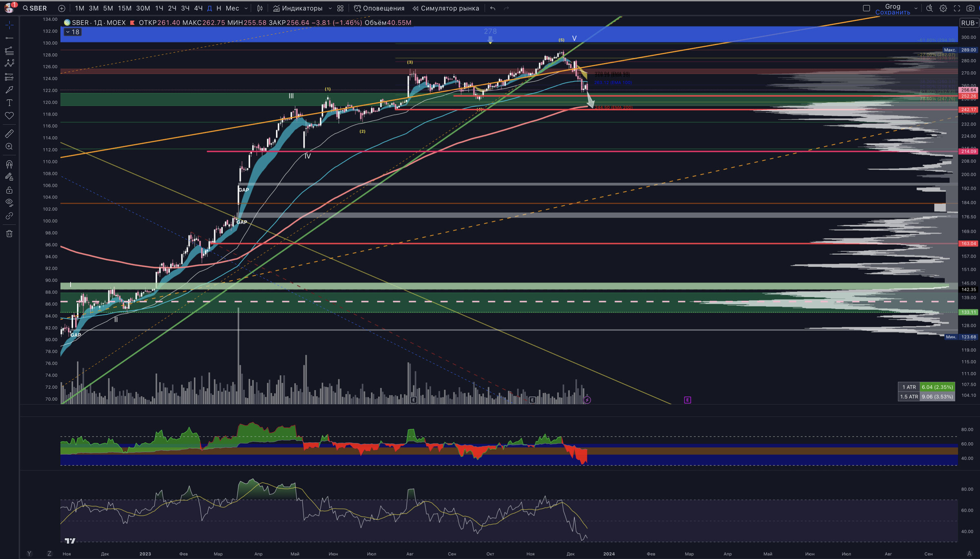Open the layout setup square icon
The width and height of the screenshot is (980, 559).
pyautogui.click(x=866, y=8)
